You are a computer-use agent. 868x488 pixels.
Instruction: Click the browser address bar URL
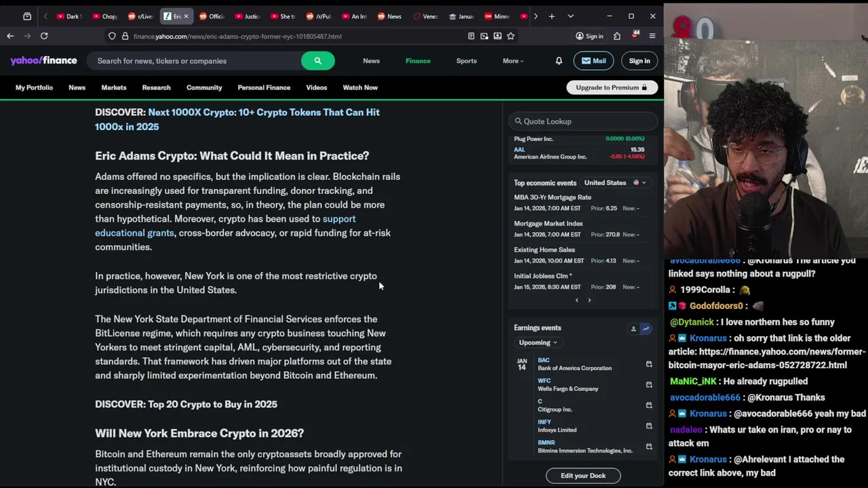tap(237, 36)
